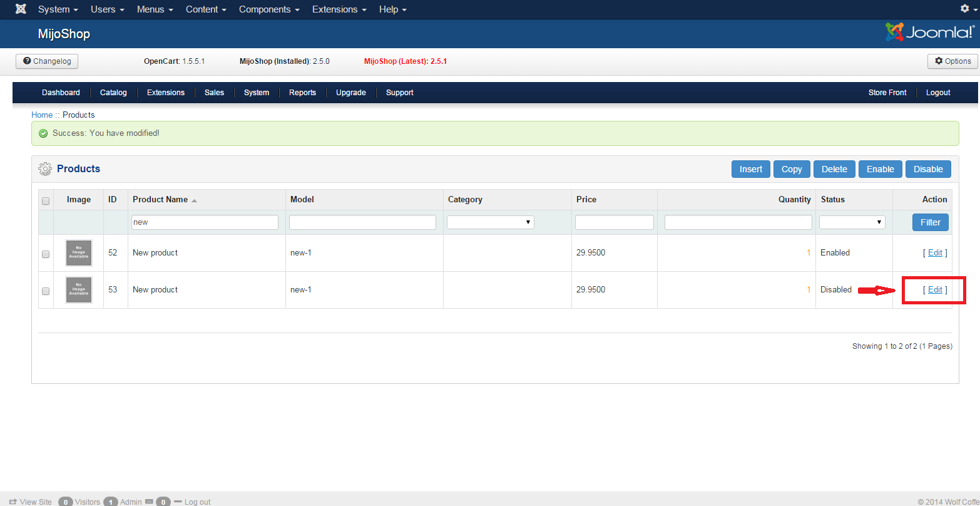Open the Sales navigation item
The height and width of the screenshot is (506, 980).
214,93
